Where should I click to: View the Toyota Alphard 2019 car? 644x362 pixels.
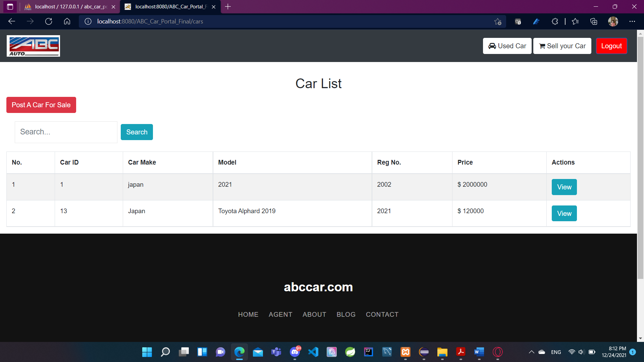click(x=564, y=214)
